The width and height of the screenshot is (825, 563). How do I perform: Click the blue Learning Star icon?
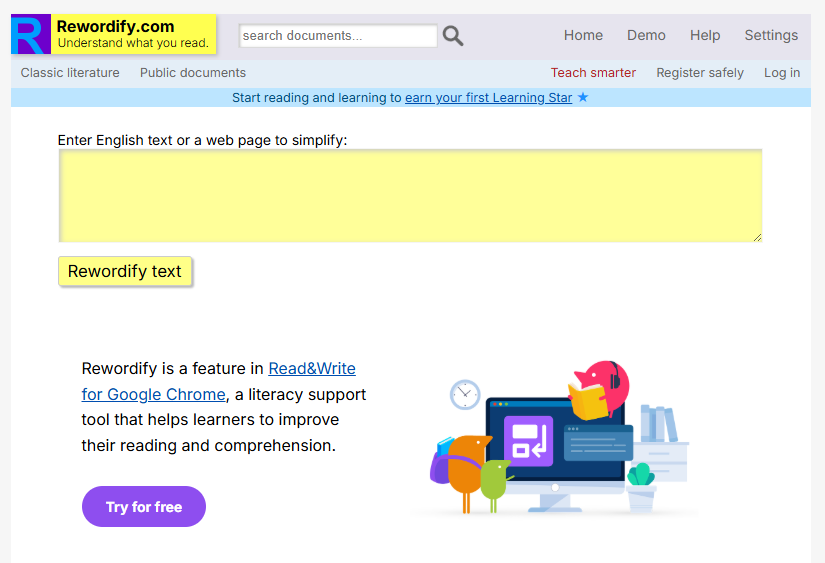tap(582, 97)
